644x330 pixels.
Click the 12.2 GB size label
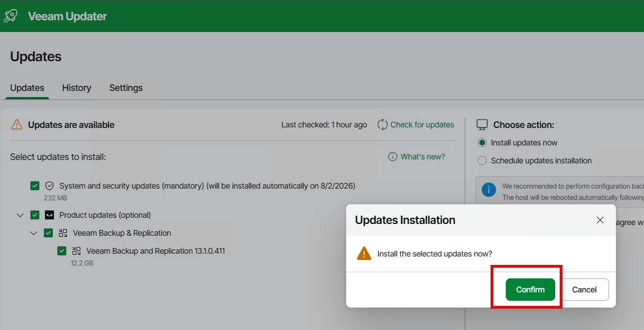click(81, 263)
